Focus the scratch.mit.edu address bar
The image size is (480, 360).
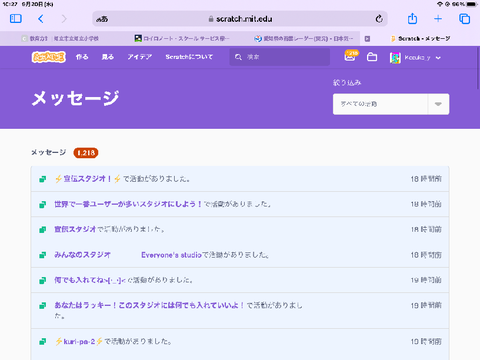pyautogui.click(x=240, y=19)
